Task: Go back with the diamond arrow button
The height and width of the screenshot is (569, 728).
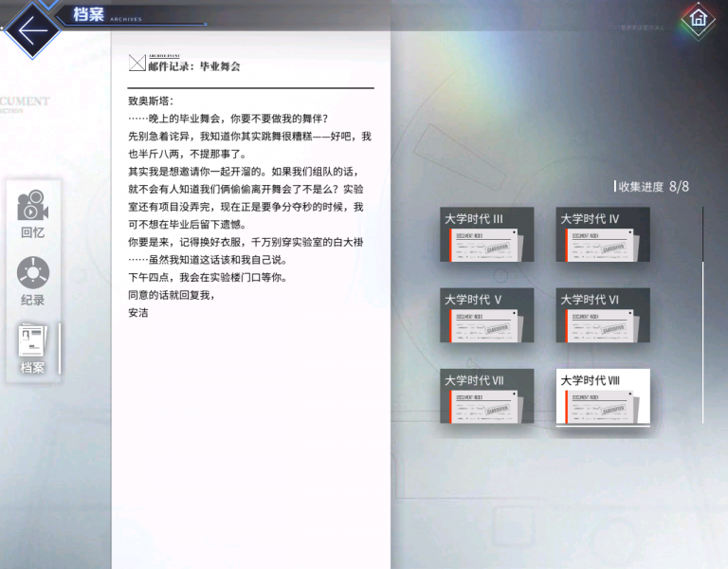Action: click(32, 30)
